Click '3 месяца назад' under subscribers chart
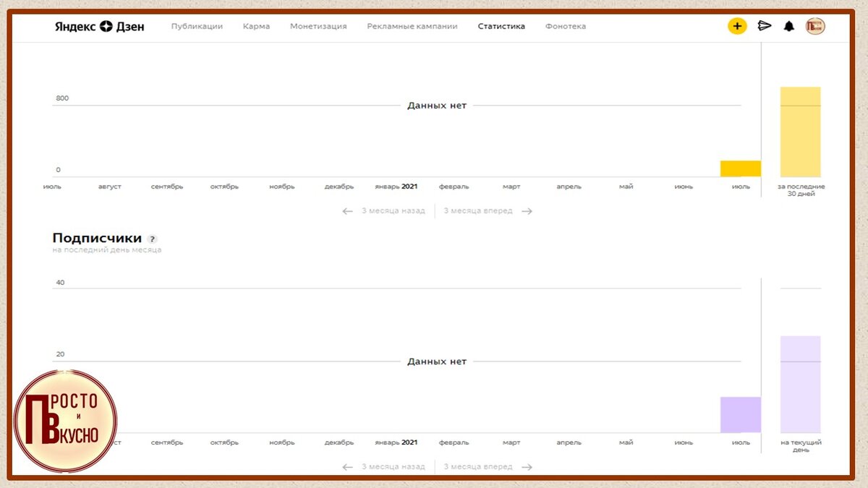 393,467
